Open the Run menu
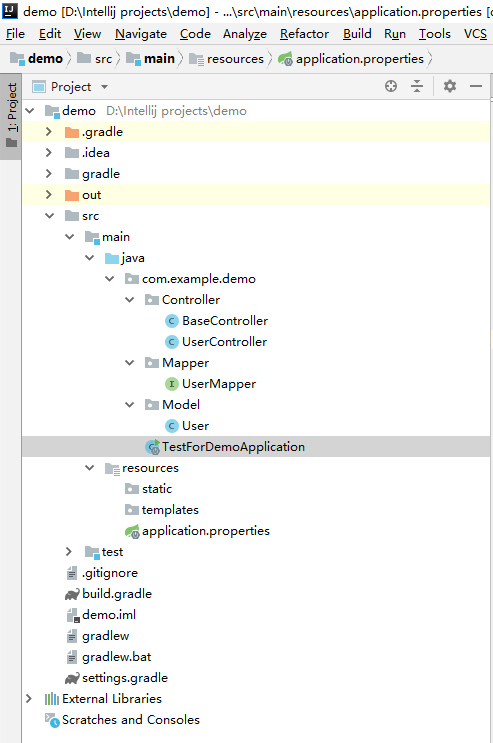493x743 pixels. pyautogui.click(x=395, y=34)
